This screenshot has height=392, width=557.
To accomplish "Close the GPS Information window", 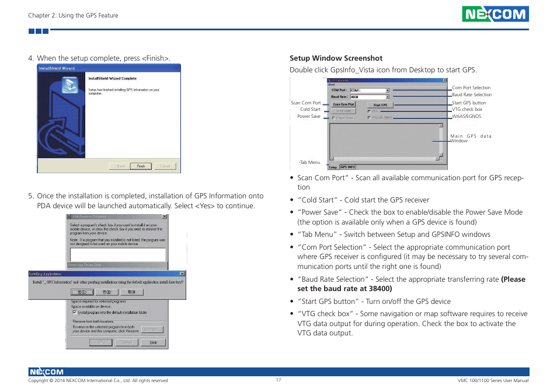I will click(x=444, y=80).
